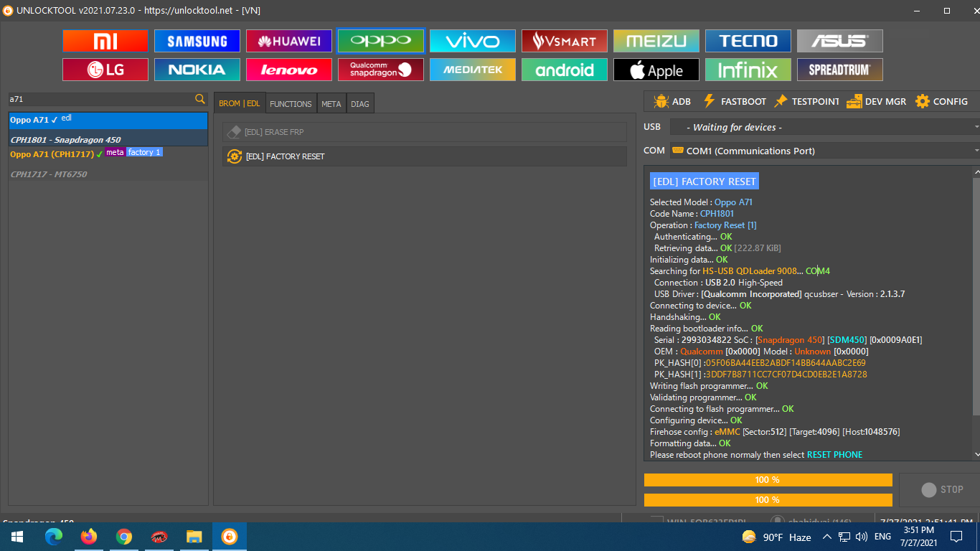
Task: Select the ASUS brand tile
Action: (x=840, y=41)
